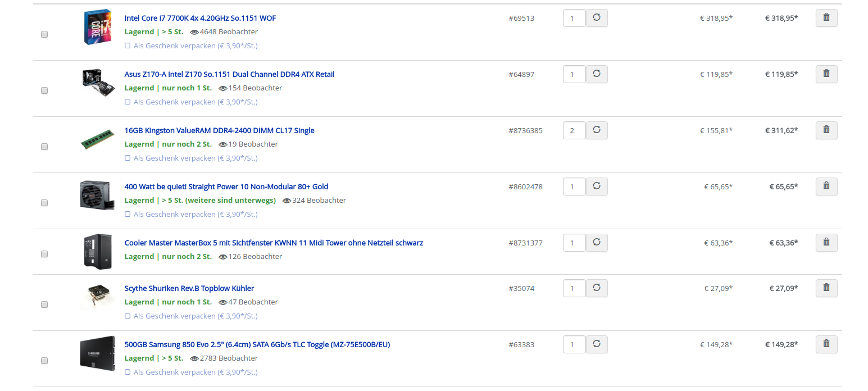Screen dimensions: 868x391
Task: Enable gift wrapping for Scythe Shuriken cooler
Action: click(128, 316)
